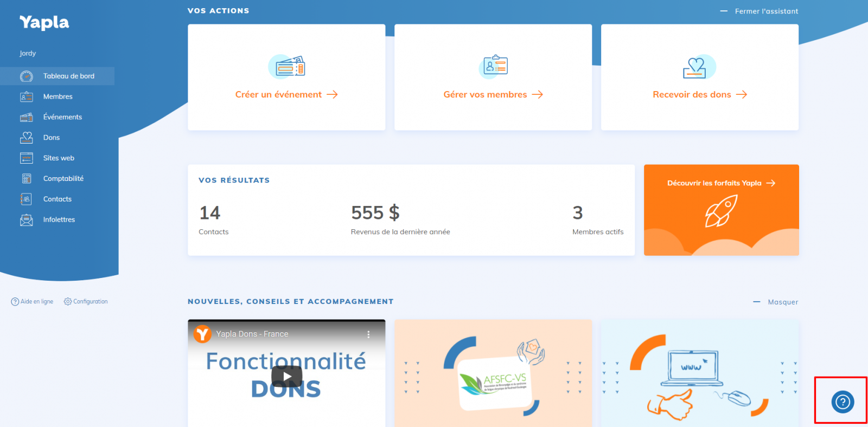This screenshot has width=868, height=427.
Task: Click the Événements ticket icon in sidebar
Action: point(26,117)
